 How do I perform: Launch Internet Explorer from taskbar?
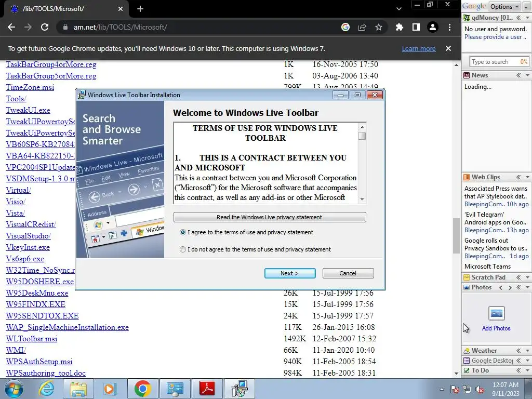point(46,389)
